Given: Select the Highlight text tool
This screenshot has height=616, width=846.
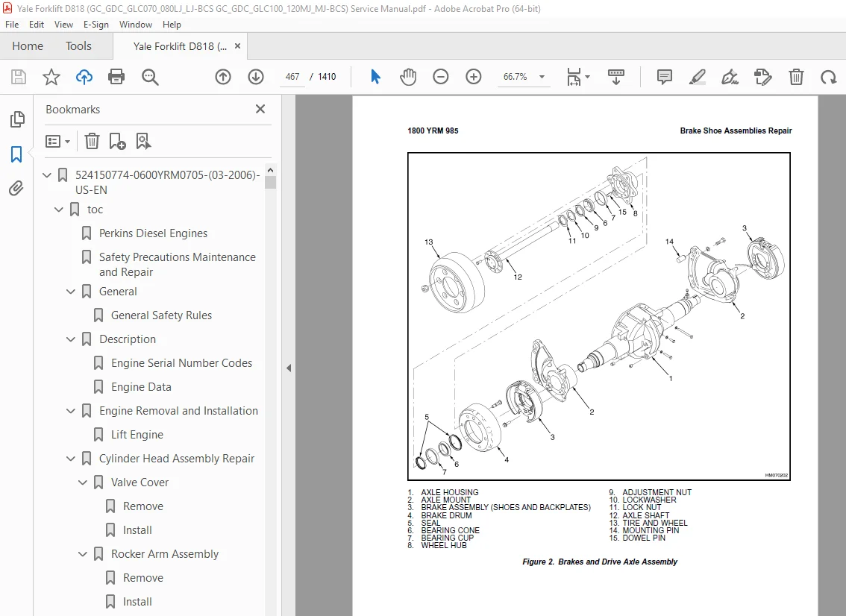Looking at the screenshot, I should coord(698,77).
